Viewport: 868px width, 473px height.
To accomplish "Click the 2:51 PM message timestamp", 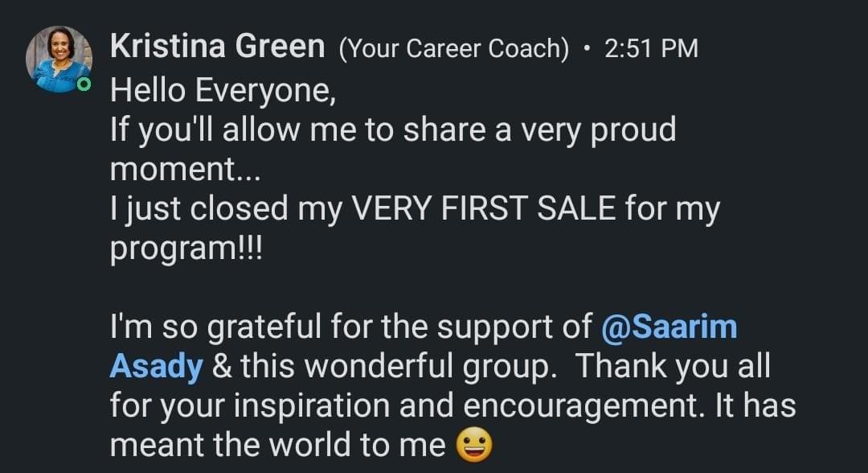I will tap(651, 48).
